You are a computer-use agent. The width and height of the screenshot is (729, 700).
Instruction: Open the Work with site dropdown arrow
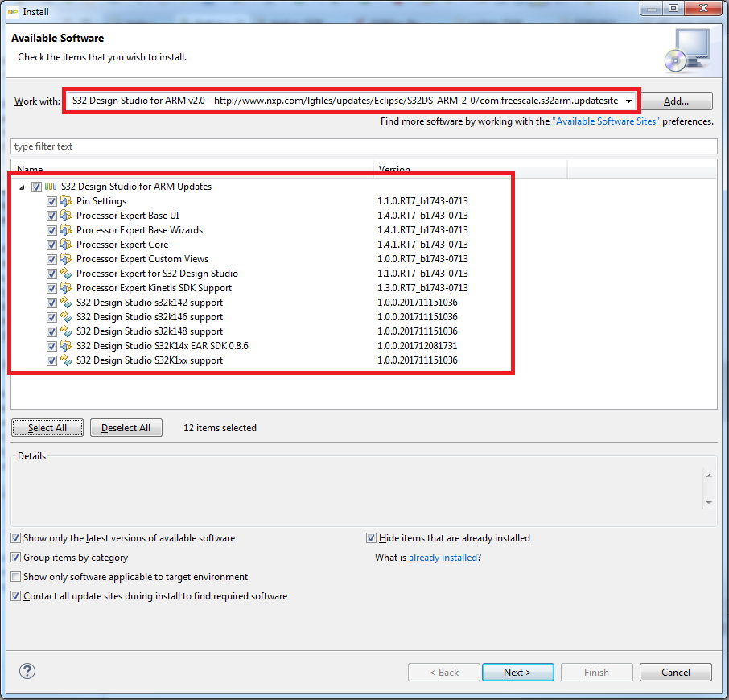point(628,101)
